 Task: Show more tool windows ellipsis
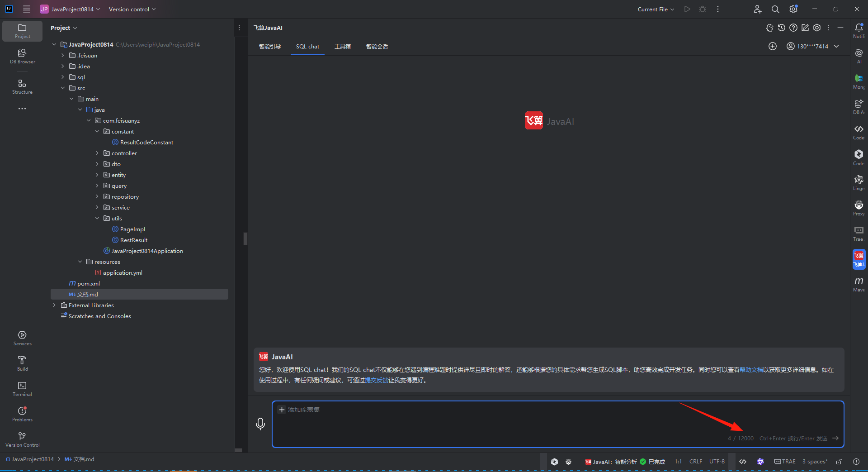pos(22,109)
